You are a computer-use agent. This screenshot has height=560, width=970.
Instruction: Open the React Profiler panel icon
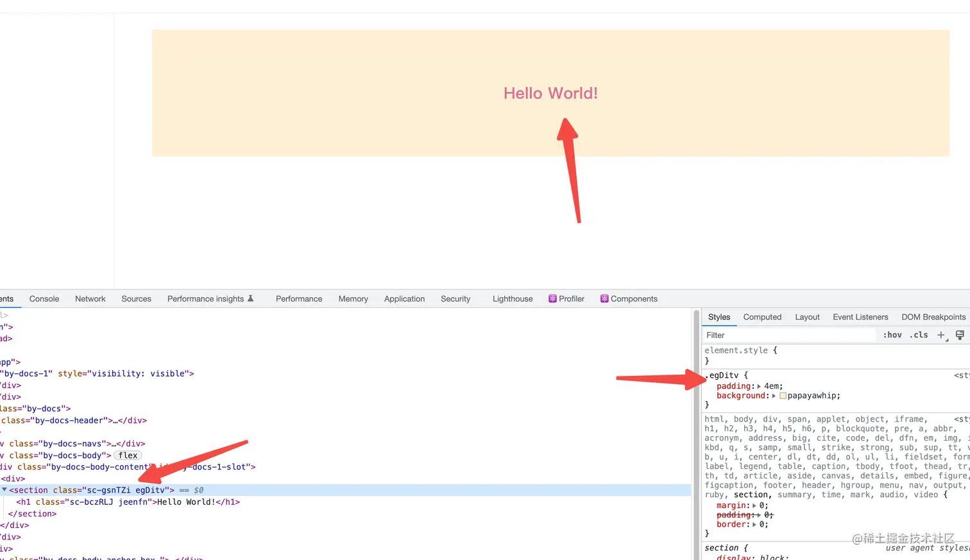(552, 298)
